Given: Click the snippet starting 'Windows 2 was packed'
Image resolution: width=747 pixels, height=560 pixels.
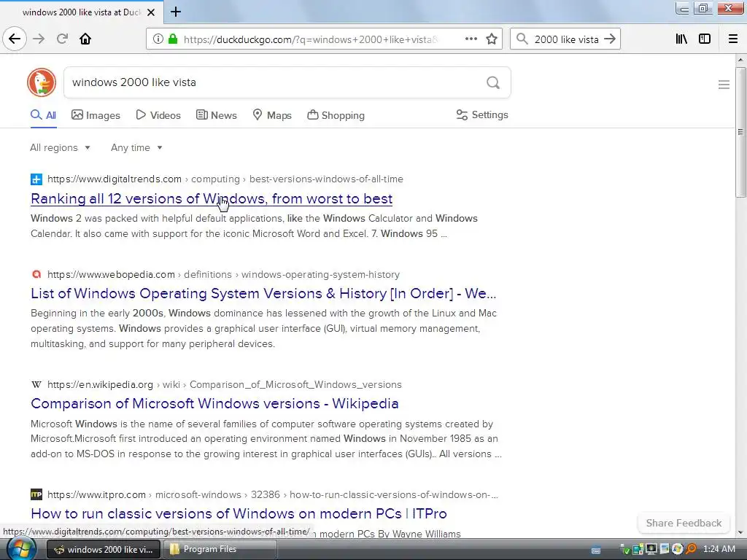Looking at the screenshot, I should pyautogui.click(x=254, y=226).
